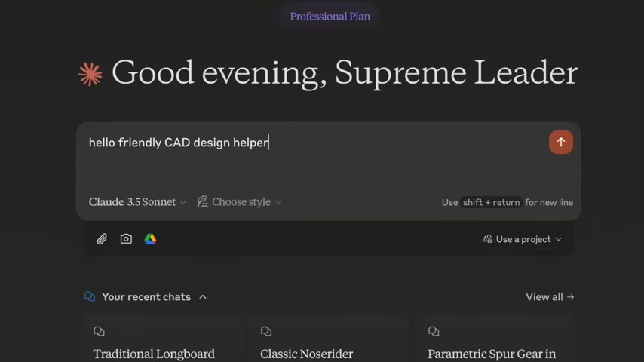Click the Professional Plan badge
Image resolution: width=644 pixels, height=362 pixels.
point(330,17)
